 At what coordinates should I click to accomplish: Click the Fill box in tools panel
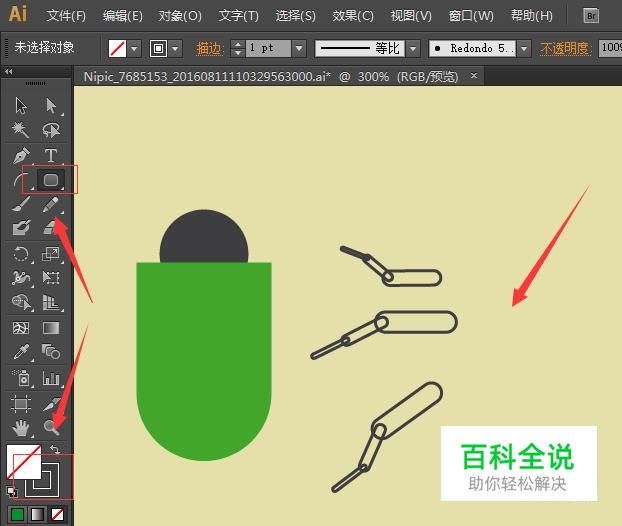[24, 462]
